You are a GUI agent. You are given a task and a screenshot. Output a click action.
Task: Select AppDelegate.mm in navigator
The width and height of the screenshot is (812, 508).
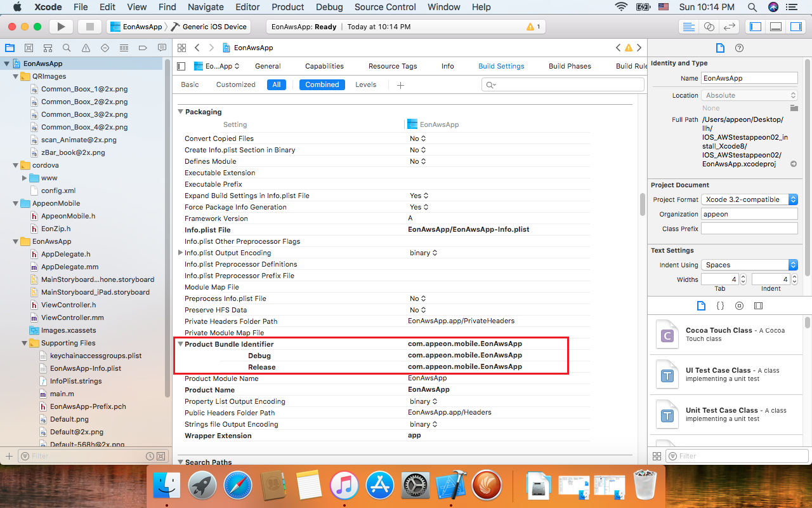70,267
